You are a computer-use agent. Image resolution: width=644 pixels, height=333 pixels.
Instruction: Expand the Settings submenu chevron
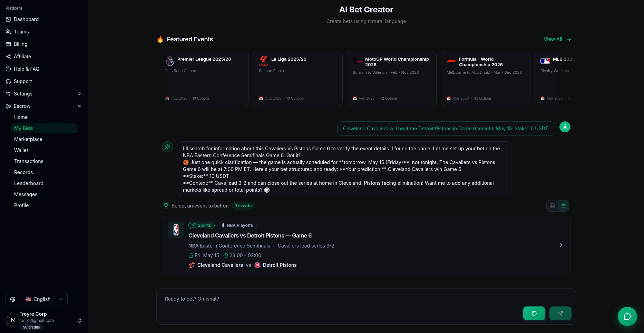click(x=80, y=94)
